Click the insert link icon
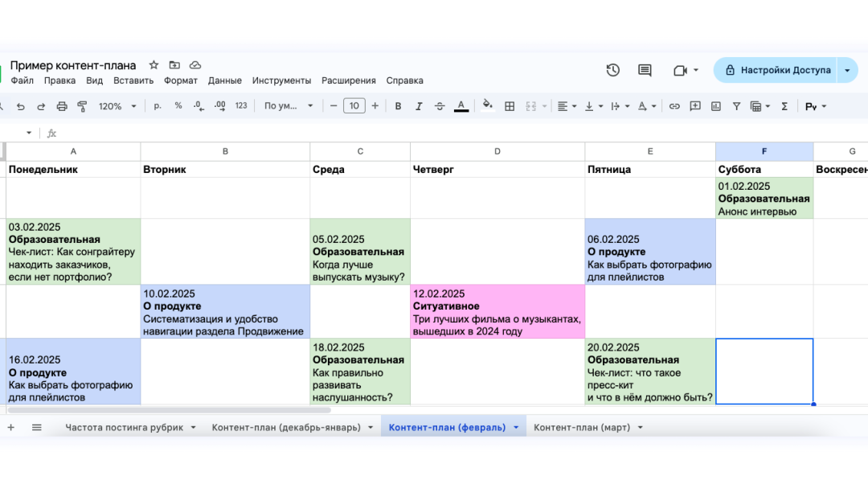This screenshot has height=489, width=868. pyautogui.click(x=674, y=106)
